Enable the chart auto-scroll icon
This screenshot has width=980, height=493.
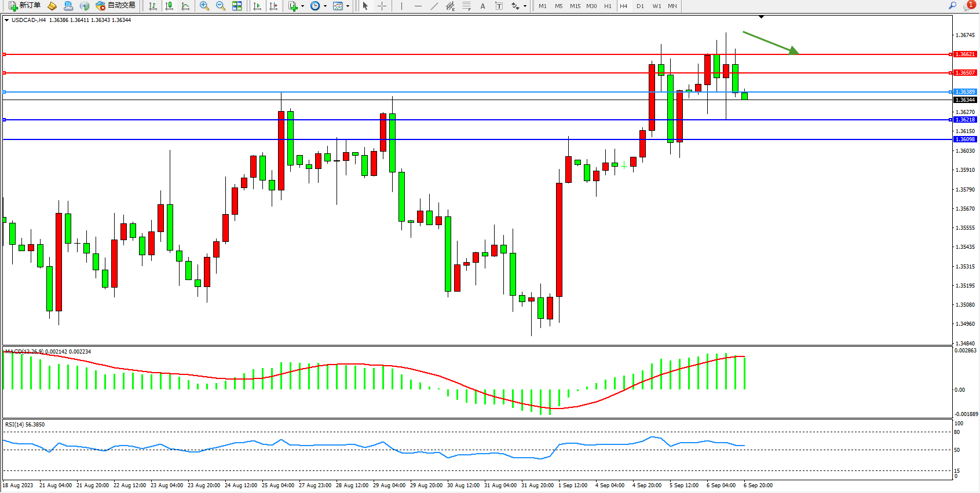(257, 6)
